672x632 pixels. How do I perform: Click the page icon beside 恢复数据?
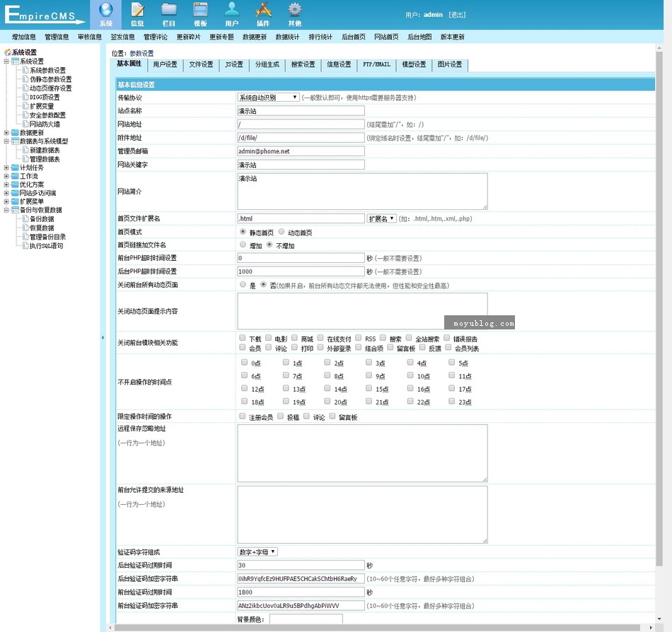coord(25,228)
